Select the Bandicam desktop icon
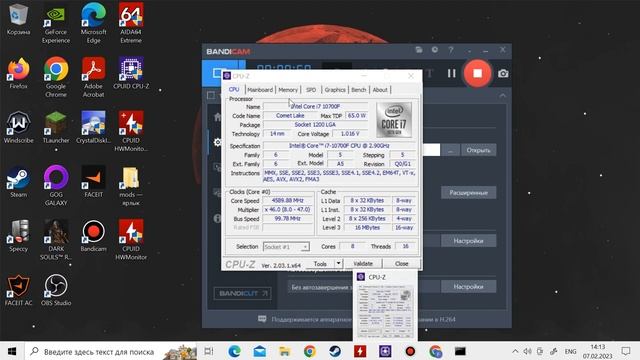 coord(93,236)
